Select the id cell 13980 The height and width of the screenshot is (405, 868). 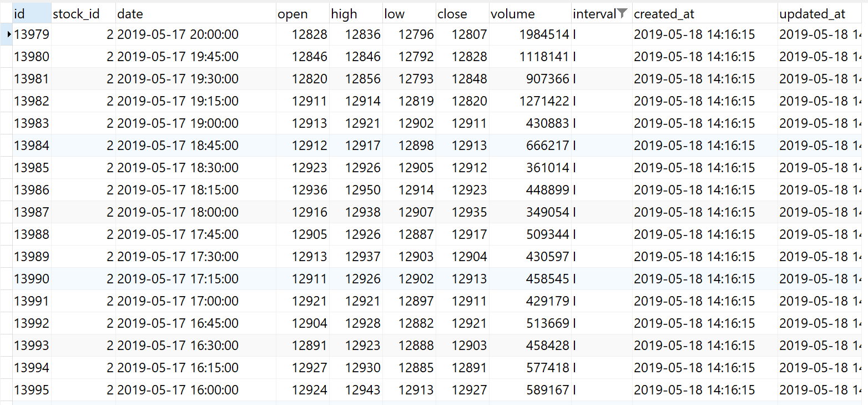[x=32, y=57]
